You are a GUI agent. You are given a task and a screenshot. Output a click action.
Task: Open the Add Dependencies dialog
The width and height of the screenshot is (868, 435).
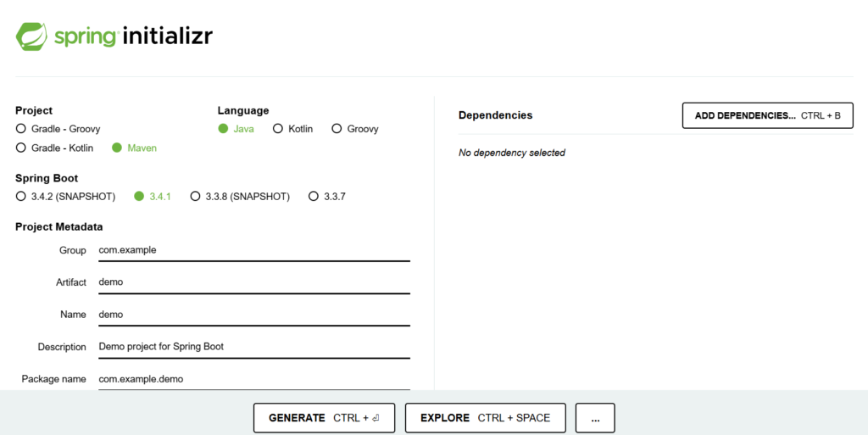(768, 115)
